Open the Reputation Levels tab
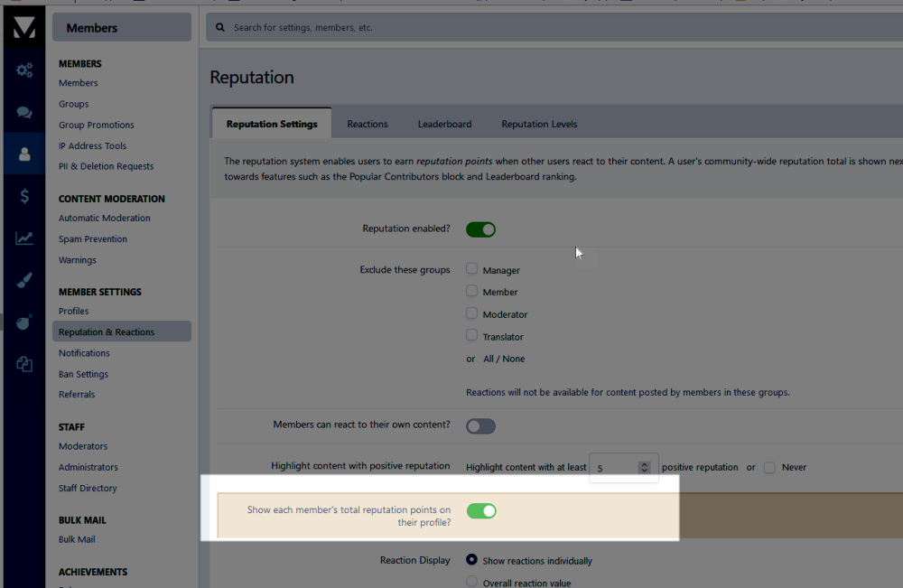 pos(539,124)
